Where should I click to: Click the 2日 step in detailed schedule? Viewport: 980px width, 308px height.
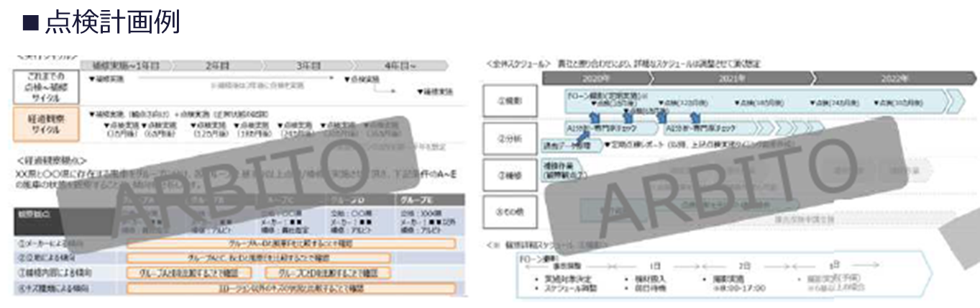(x=746, y=266)
